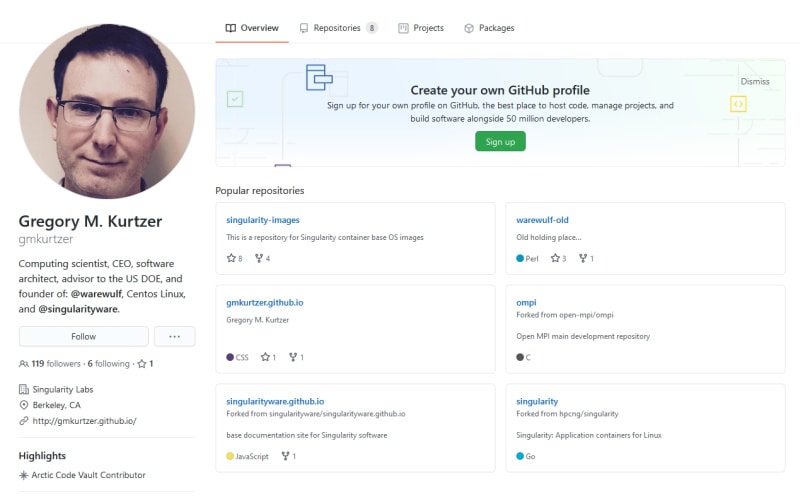Image resolution: width=800 pixels, height=502 pixels.
Task: Click the purple CSS language color dot
Action: point(231,357)
